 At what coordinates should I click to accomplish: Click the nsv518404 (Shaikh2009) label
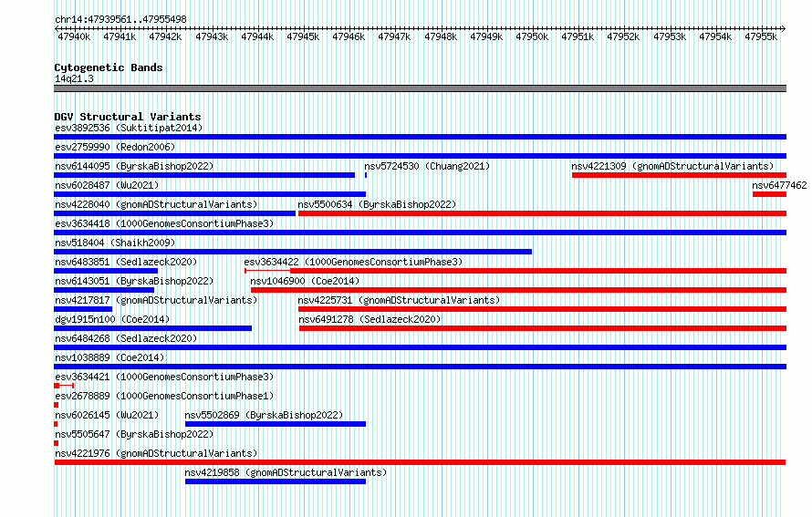[x=115, y=243]
